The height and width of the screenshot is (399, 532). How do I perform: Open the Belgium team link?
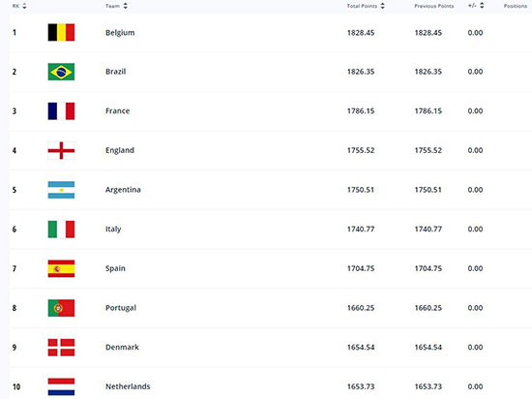[x=120, y=33]
